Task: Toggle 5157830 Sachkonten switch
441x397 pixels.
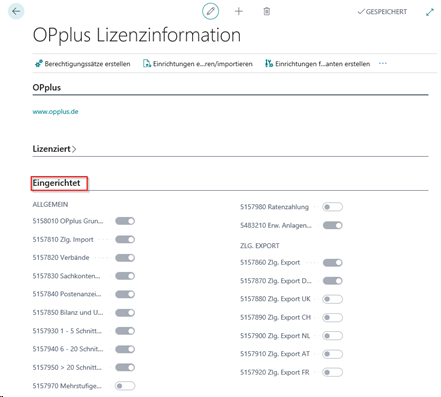Action: click(125, 276)
